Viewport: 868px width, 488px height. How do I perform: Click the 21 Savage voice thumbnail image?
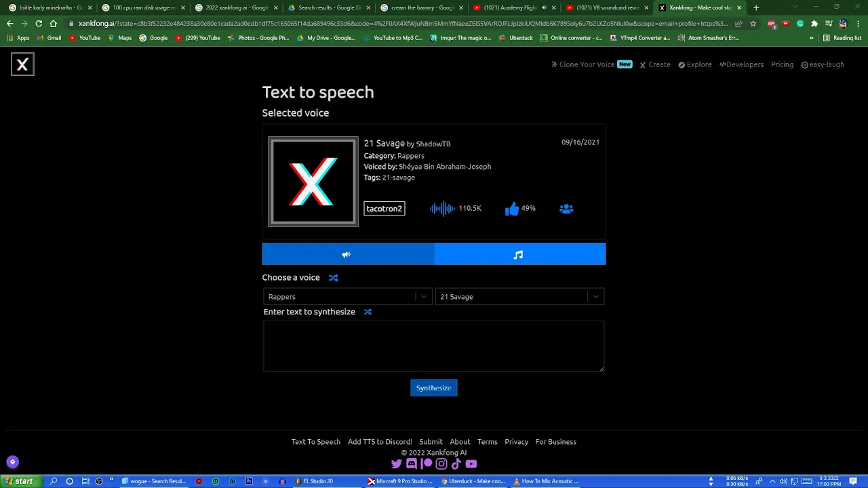(313, 182)
